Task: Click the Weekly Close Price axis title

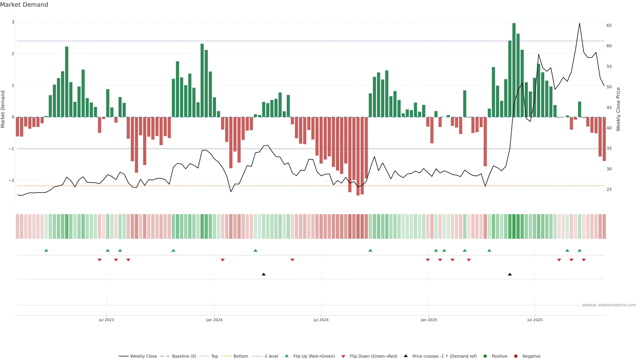Action: tap(618, 109)
